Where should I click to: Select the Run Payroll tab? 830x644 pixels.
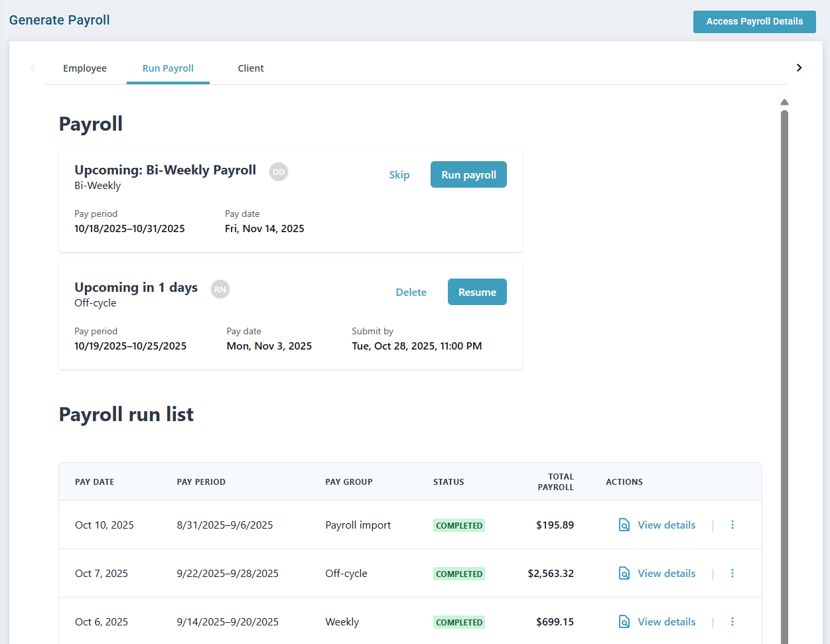click(x=168, y=68)
